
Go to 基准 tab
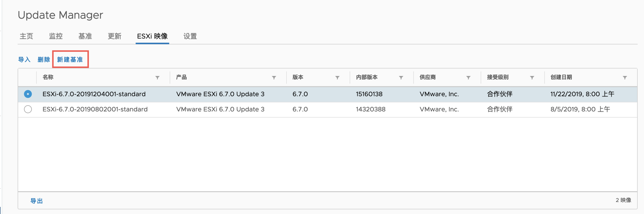pos(85,36)
